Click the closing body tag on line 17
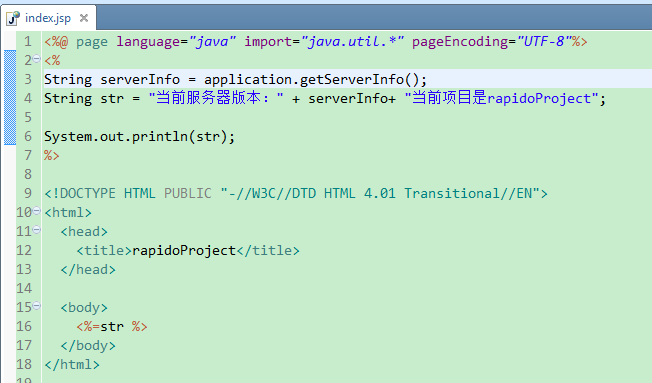Viewport: 652px width, 383px height. click(x=88, y=346)
